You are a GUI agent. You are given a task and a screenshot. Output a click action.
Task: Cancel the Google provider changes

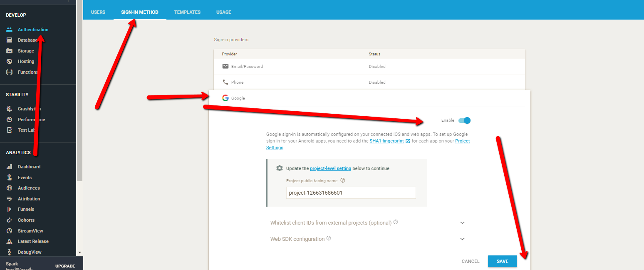point(471,261)
